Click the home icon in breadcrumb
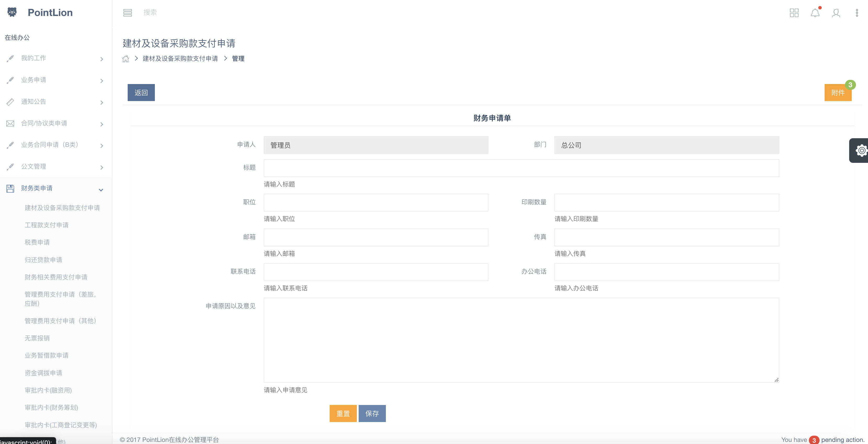The image size is (868, 444). (x=126, y=59)
